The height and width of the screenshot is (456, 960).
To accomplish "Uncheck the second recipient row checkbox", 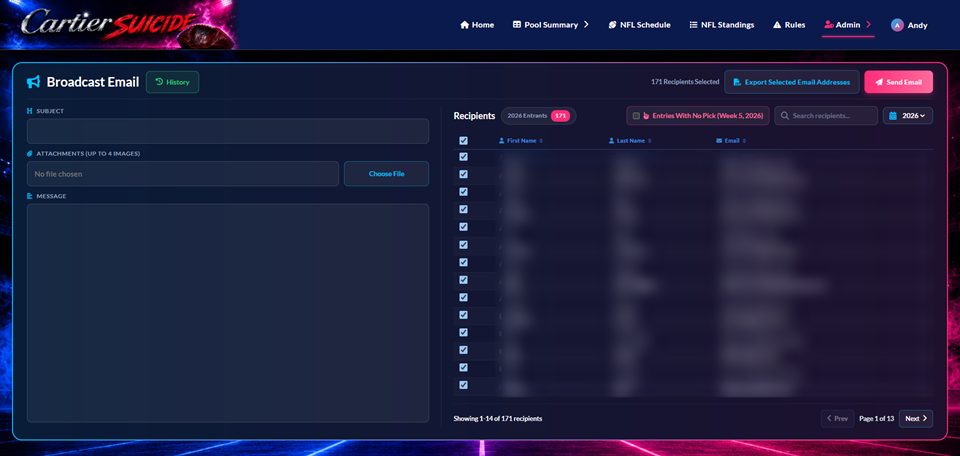I will tap(463, 174).
